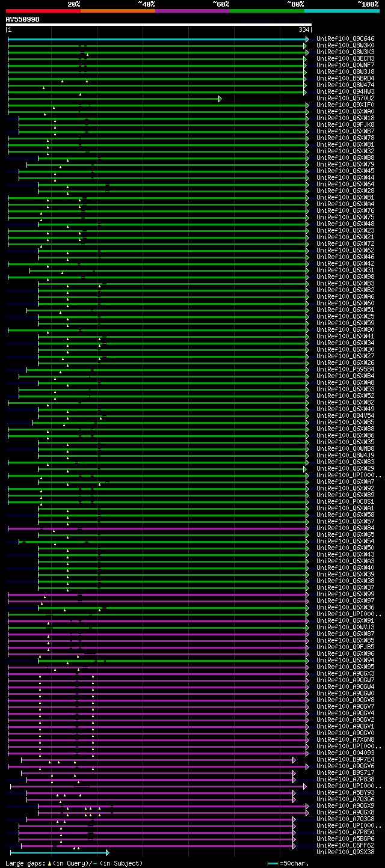Select the UniRef100_Q0WNF7 label
The width and height of the screenshot is (385, 868).
[345, 66]
